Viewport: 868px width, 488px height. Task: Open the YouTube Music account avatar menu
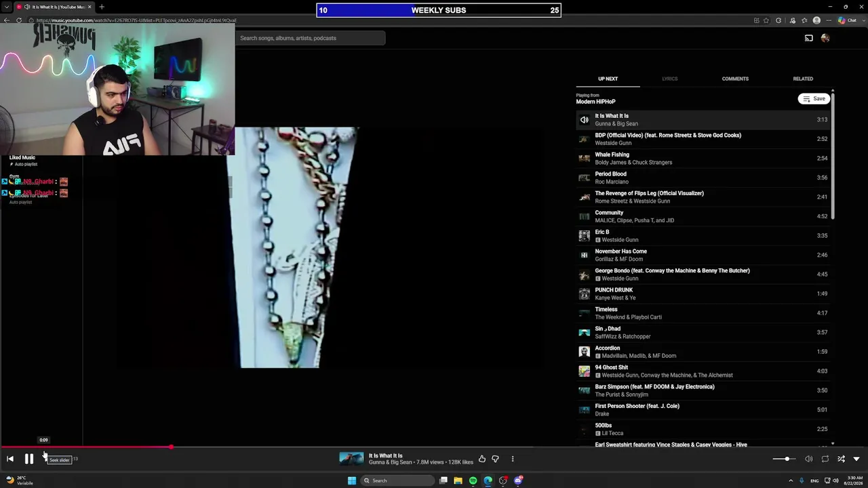(825, 38)
